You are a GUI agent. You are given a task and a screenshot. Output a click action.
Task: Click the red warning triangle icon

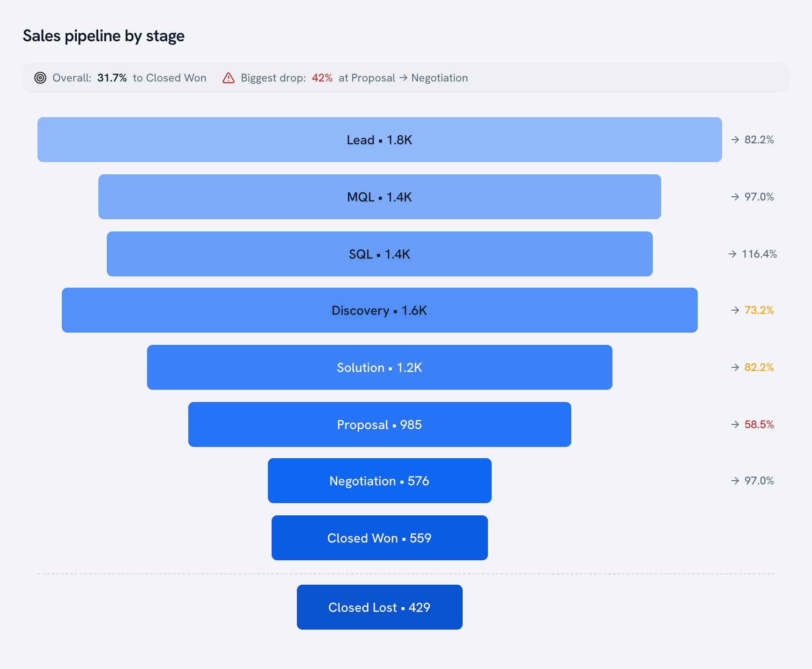[229, 78]
